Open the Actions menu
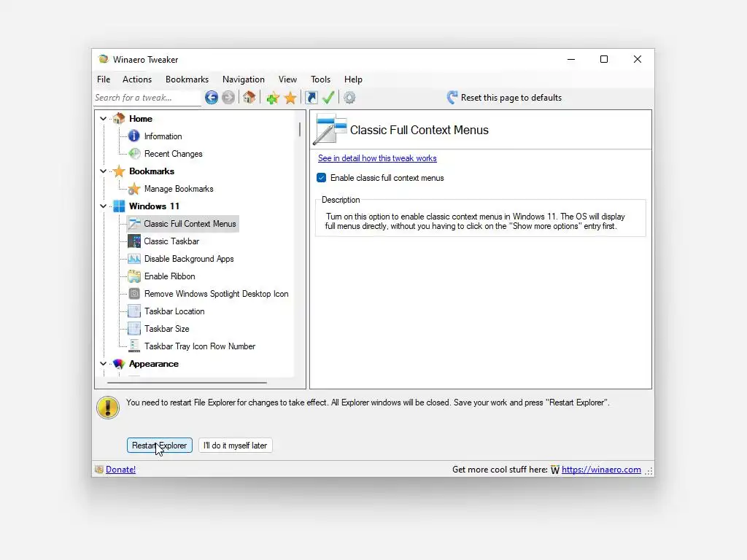This screenshot has width=747, height=560. tap(137, 79)
